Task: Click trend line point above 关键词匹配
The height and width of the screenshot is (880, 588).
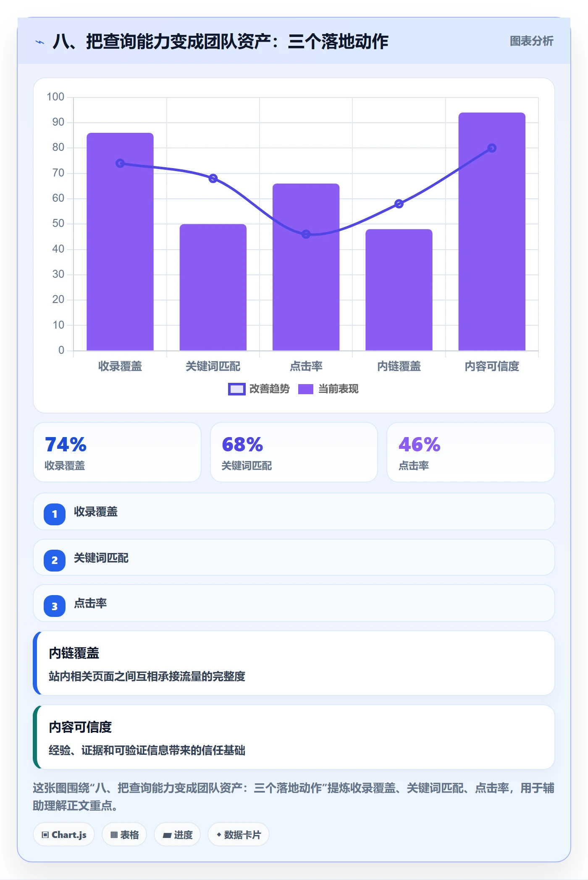Action: tap(213, 178)
